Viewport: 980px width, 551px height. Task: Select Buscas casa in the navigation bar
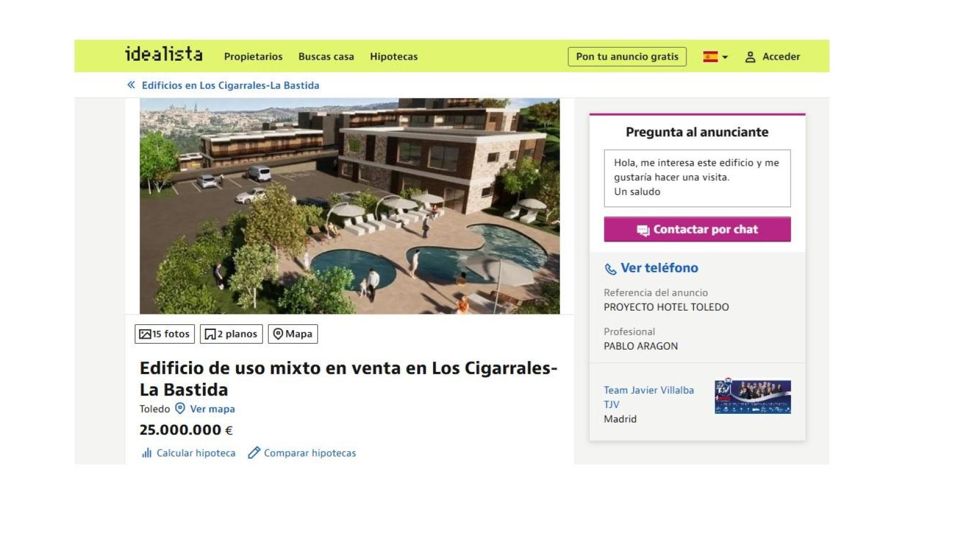click(x=326, y=57)
